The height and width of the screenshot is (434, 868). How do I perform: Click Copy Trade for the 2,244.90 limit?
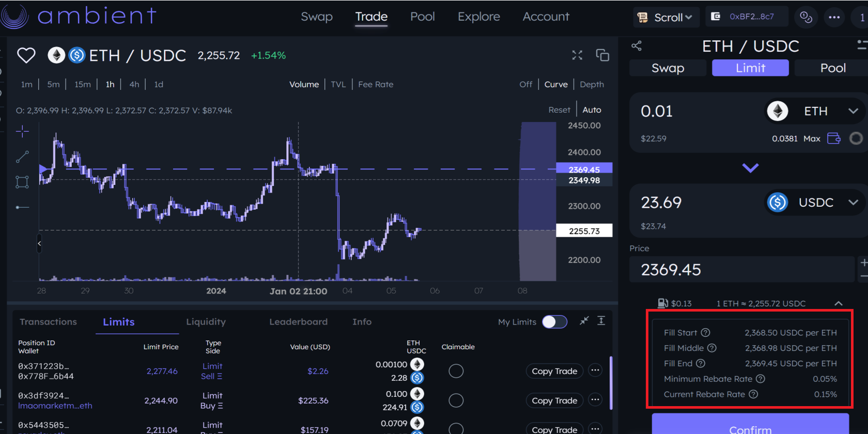(x=554, y=400)
